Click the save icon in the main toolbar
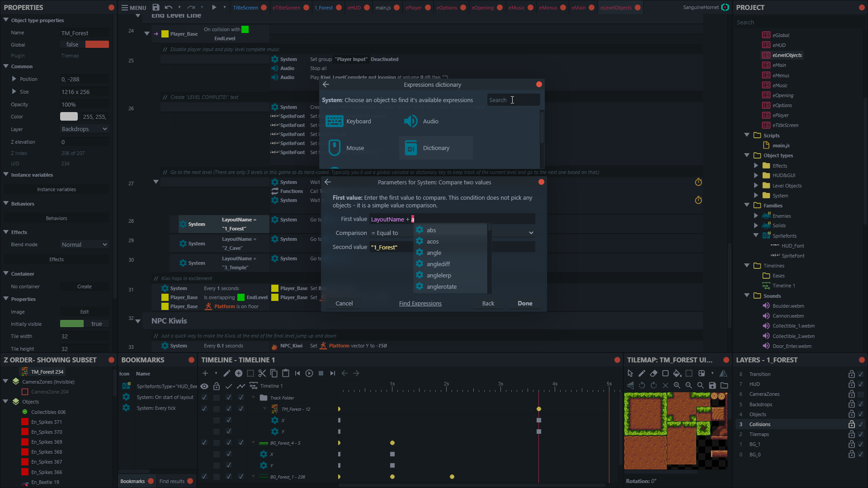The width and height of the screenshot is (868, 488). coord(156,7)
